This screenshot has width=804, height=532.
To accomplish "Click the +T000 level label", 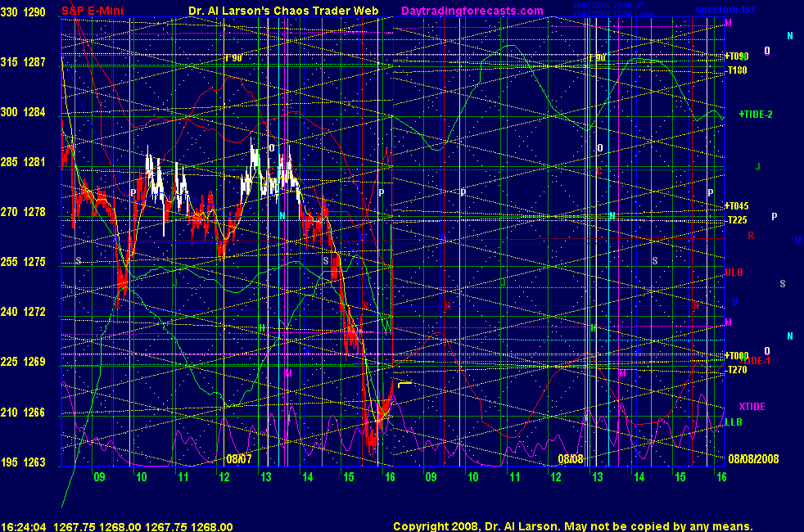I will coord(736,356).
